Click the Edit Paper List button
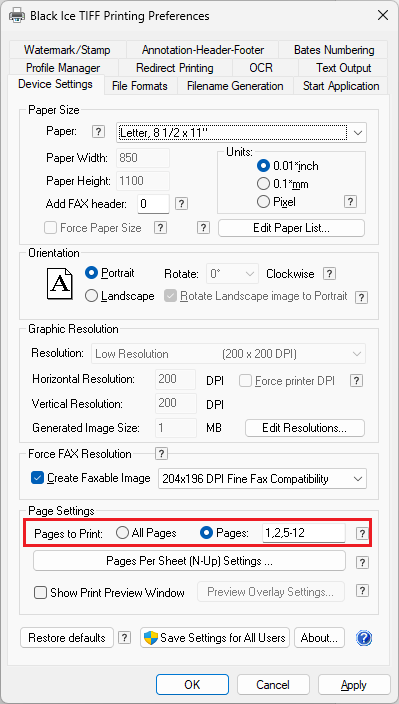Image resolution: width=399 pixels, height=704 pixels. click(x=291, y=228)
